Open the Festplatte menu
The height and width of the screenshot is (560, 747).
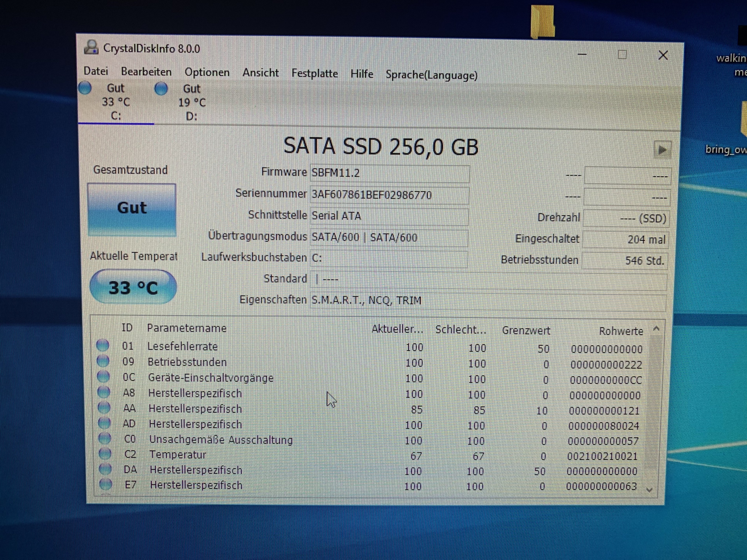point(314,73)
